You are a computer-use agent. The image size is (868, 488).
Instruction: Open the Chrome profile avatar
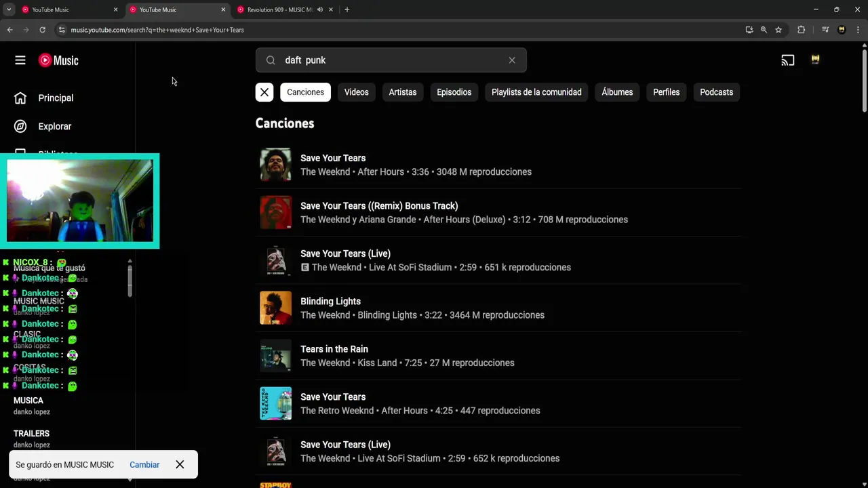click(842, 30)
